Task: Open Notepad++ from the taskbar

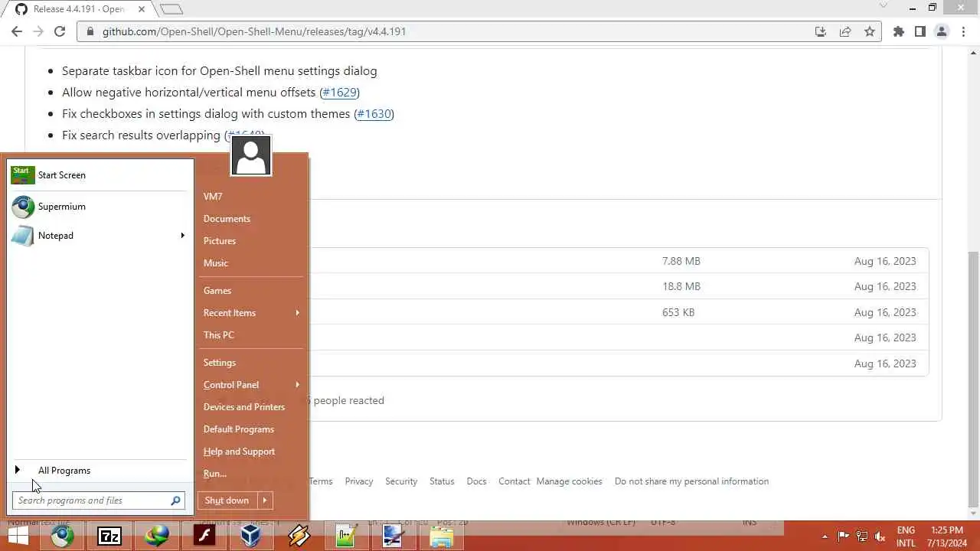Action: pos(347,536)
